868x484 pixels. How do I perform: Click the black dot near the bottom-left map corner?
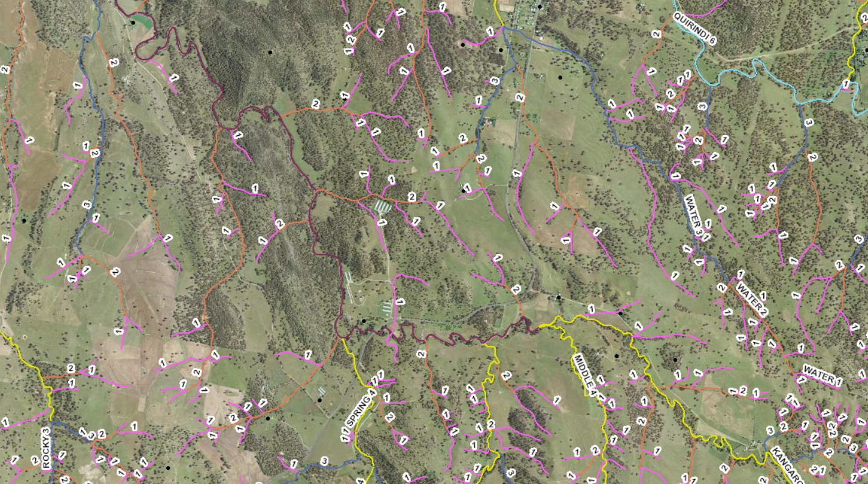[168, 468]
